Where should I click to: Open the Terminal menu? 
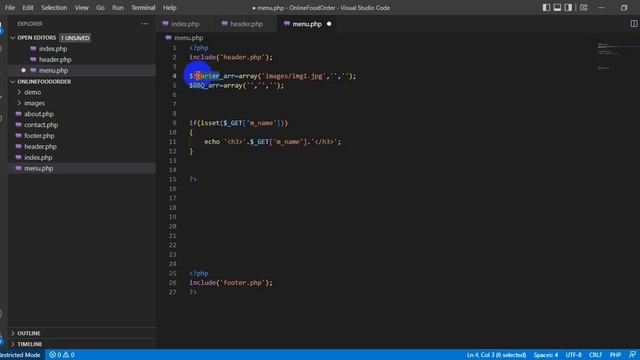pyautogui.click(x=143, y=8)
